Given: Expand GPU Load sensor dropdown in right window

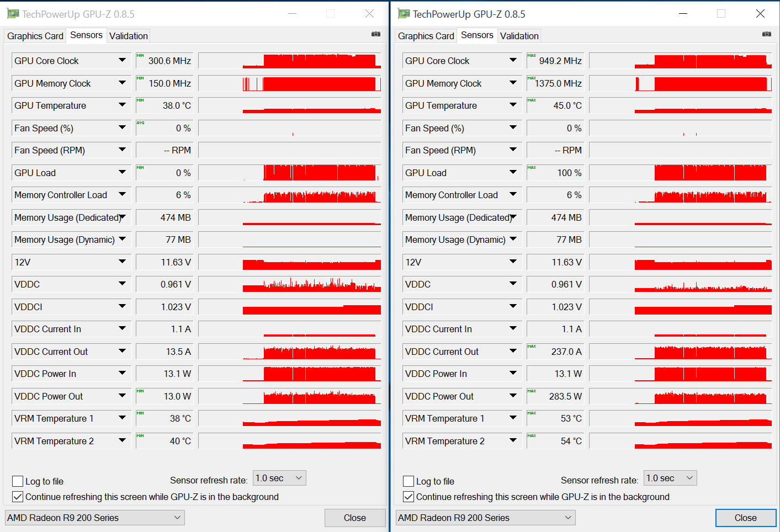Looking at the screenshot, I should click(x=513, y=172).
